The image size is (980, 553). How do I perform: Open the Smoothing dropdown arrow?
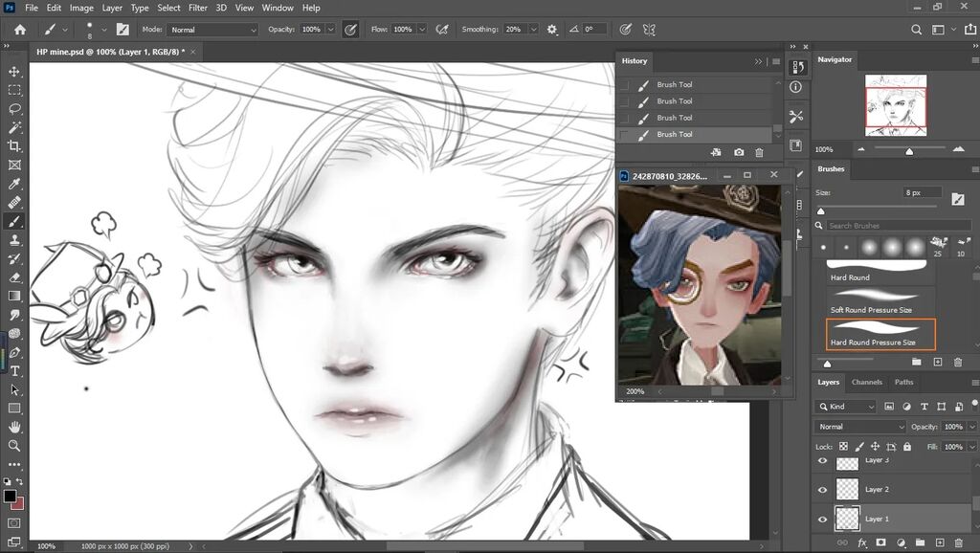coord(533,30)
